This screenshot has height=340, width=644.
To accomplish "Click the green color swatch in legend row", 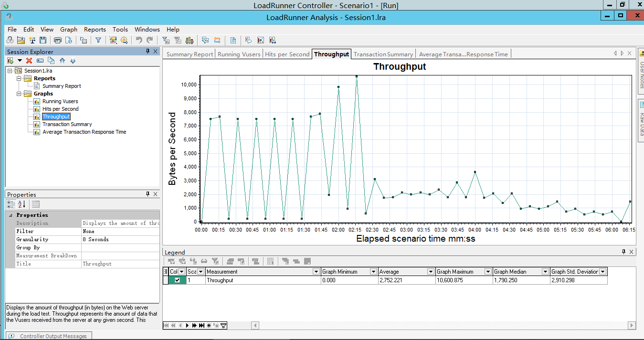I will click(178, 280).
